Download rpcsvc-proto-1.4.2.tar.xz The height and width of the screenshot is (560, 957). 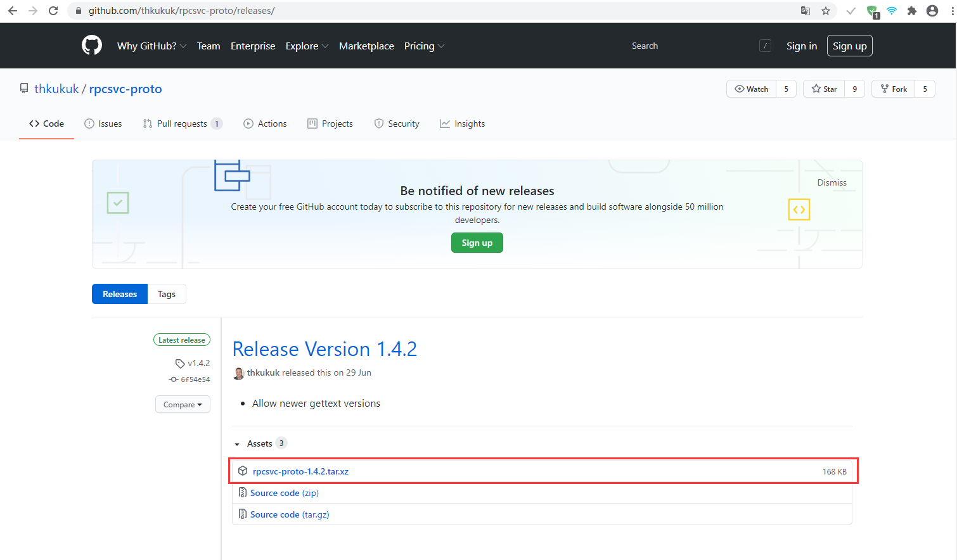[x=300, y=471]
